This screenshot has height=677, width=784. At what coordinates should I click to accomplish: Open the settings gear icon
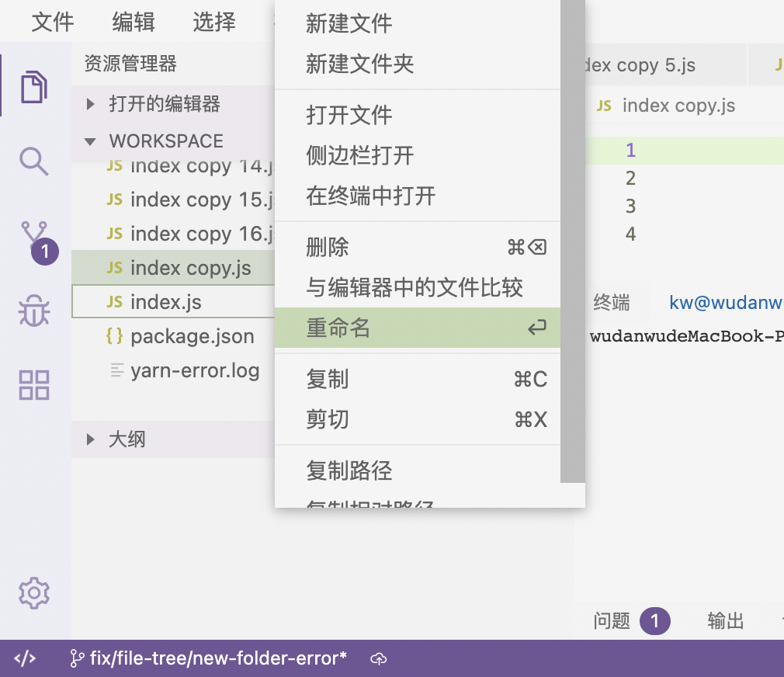pos(34,593)
